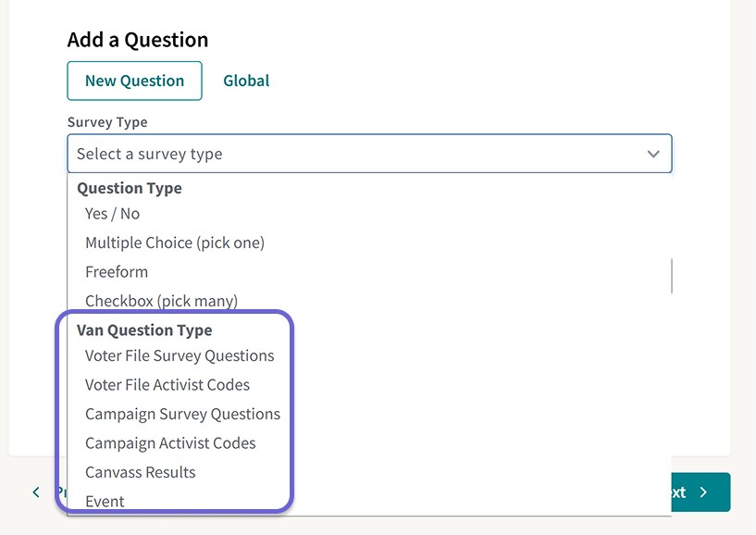This screenshot has width=756, height=535.
Task: Click the back chevron at bottom left
Action: pos(35,491)
